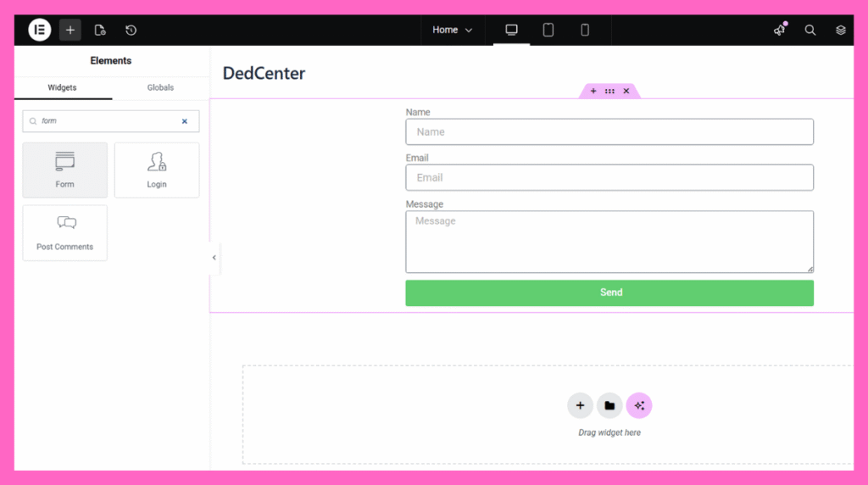Open Add Element plus button in top bar
This screenshot has height=485, width=868.
point(70,30)
